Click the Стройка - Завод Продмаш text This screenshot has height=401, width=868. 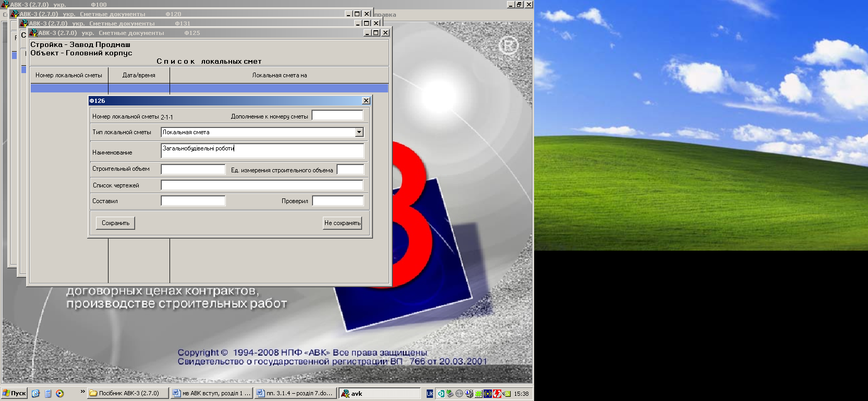click(80, 45)
